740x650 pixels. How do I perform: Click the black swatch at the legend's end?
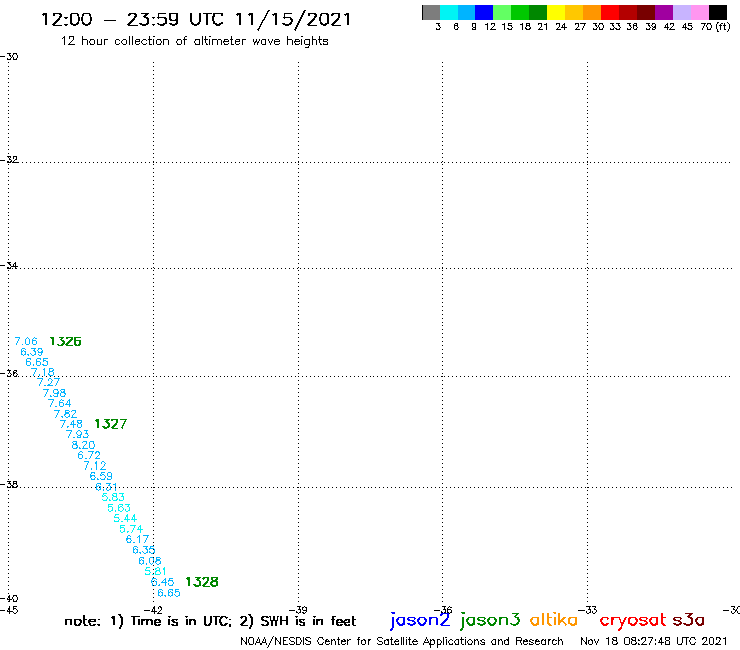(x=718, y=12)
